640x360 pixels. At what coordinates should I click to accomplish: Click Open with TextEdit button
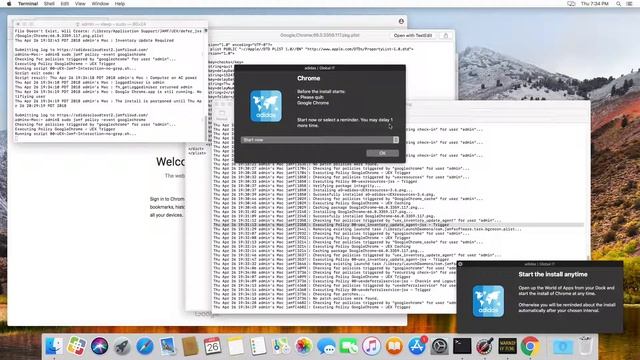tap(413, 36)
